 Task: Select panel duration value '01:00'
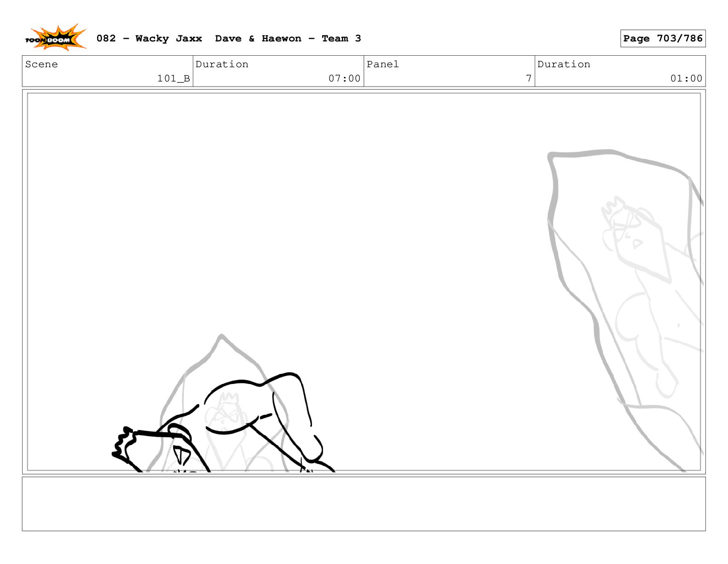point(686,78)
